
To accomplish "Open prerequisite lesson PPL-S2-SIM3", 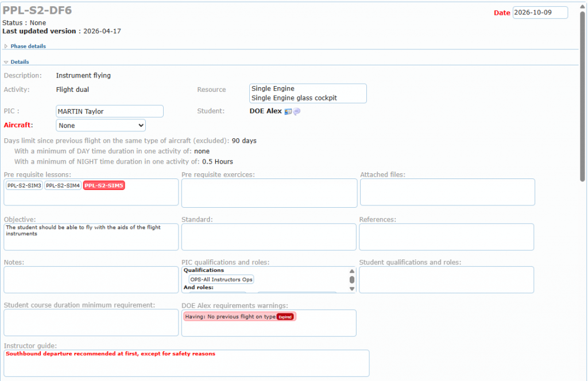I will 24,185.
